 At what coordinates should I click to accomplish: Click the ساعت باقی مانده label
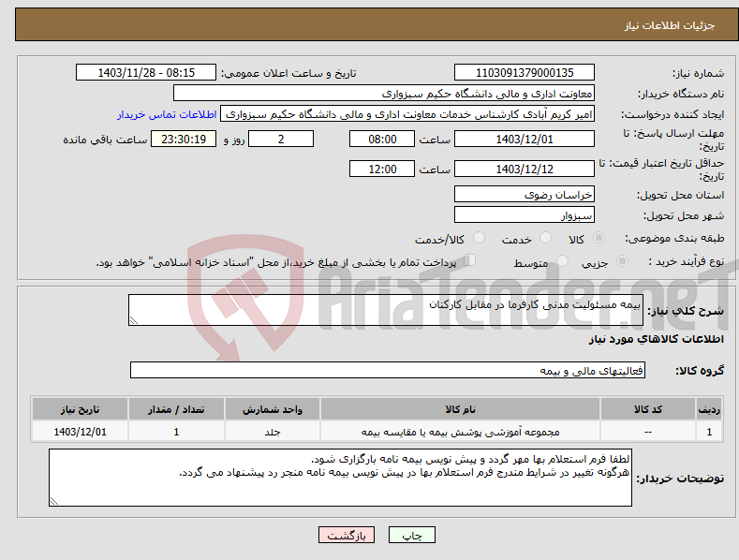coord(105,140)
